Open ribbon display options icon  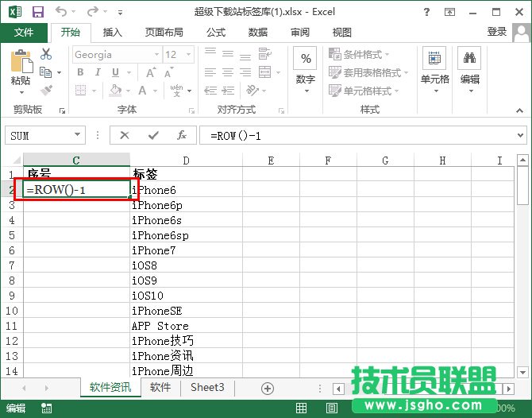[449, 12]
